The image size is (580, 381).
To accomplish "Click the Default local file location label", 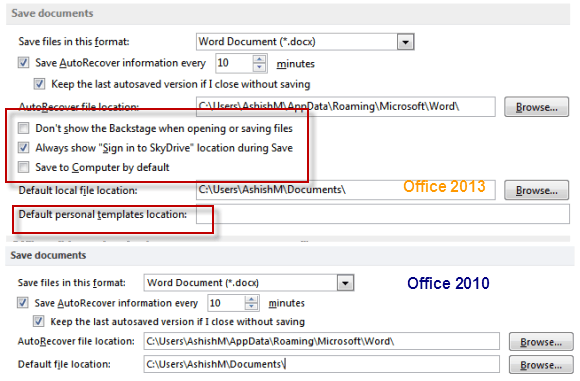I will coord(78,190).
